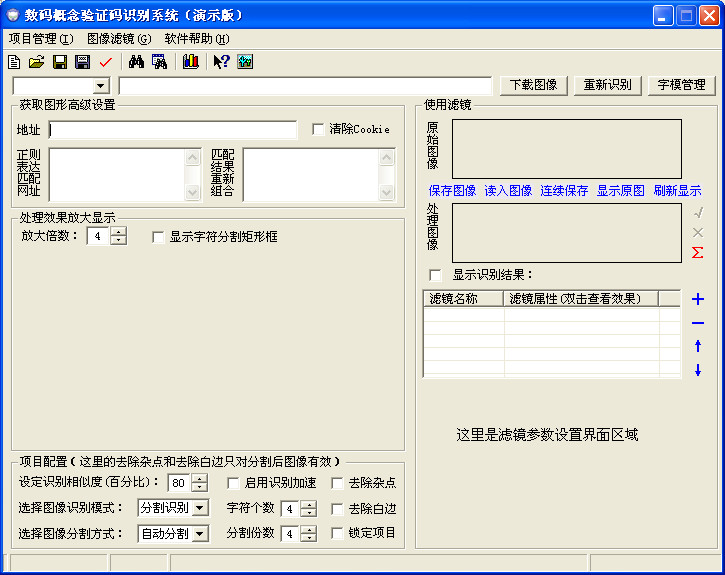Open the 项目管理 menu
The image size is (725, 575).
(41, 39)
